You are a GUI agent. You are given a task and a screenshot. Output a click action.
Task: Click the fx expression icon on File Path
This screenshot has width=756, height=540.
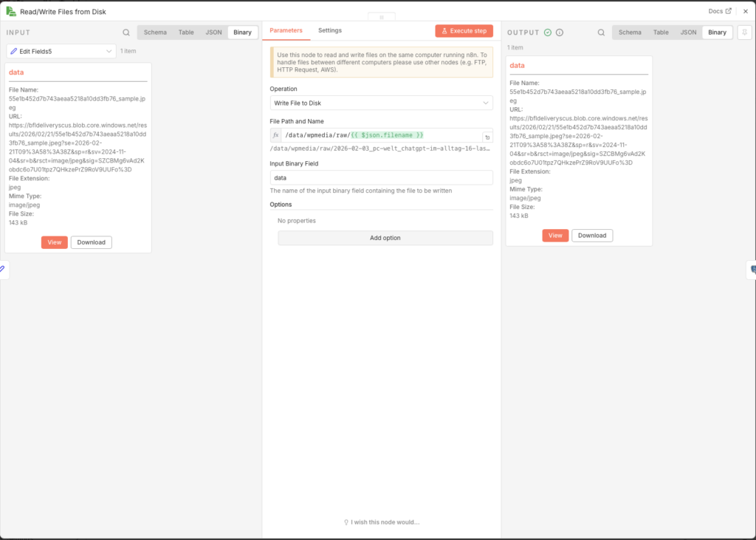click(276, 135)
